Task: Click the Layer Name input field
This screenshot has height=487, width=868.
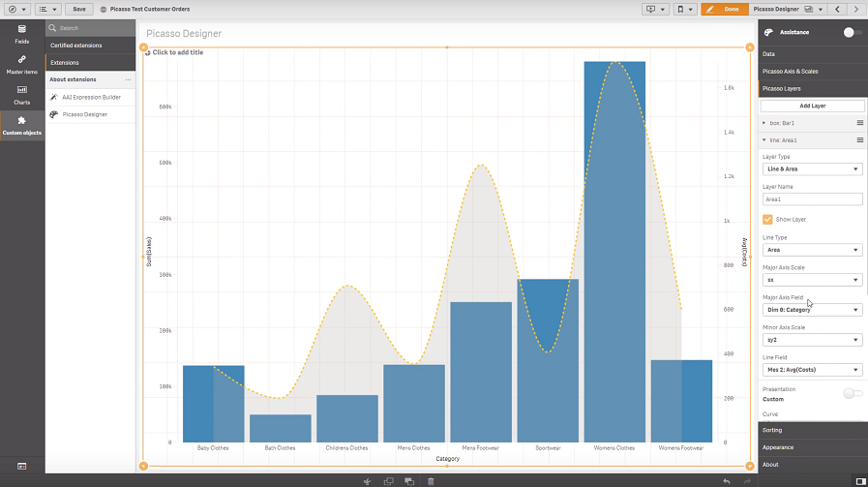Action: [812, 198]
